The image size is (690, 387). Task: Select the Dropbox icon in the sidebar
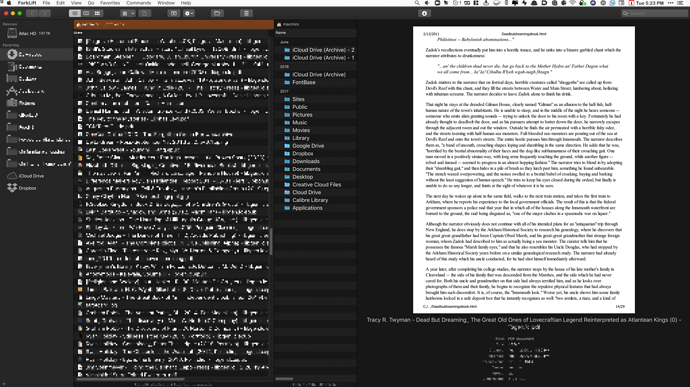pos(12,188)
